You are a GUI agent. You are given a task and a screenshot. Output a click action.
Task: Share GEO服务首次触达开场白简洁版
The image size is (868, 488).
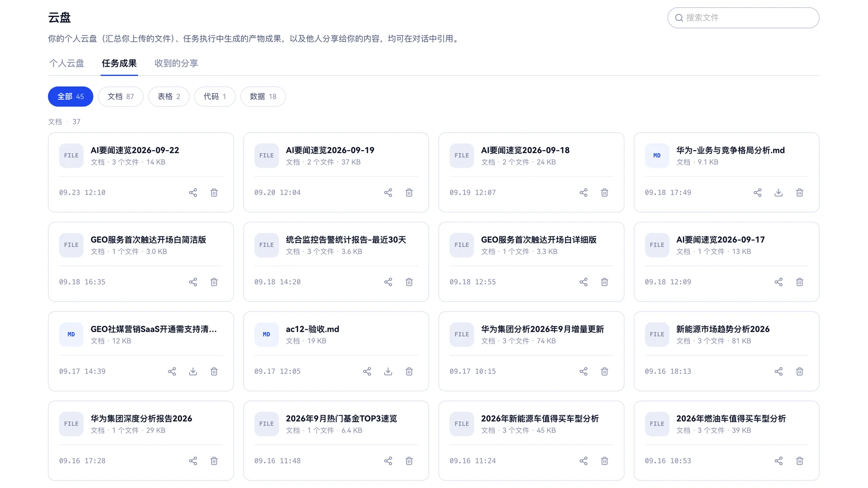[x=193, y=282]
